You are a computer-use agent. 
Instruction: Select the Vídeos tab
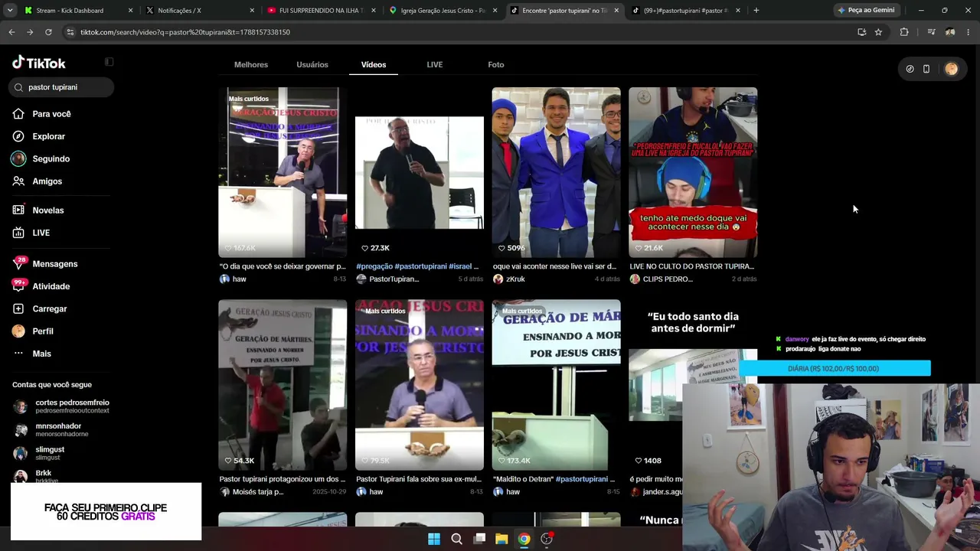pyautogui.click(x=374, y=64)
